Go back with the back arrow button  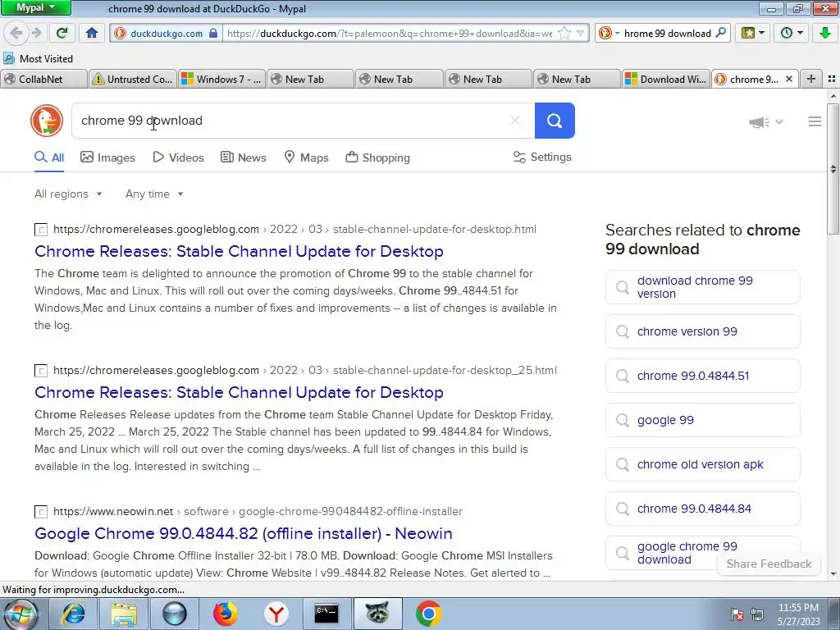(x=16, y=33)
